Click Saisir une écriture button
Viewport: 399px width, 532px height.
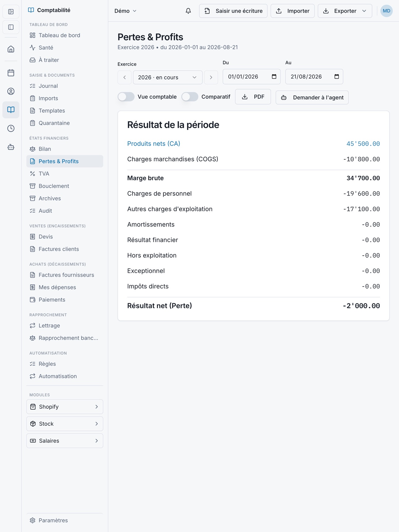tap(233, 11)
